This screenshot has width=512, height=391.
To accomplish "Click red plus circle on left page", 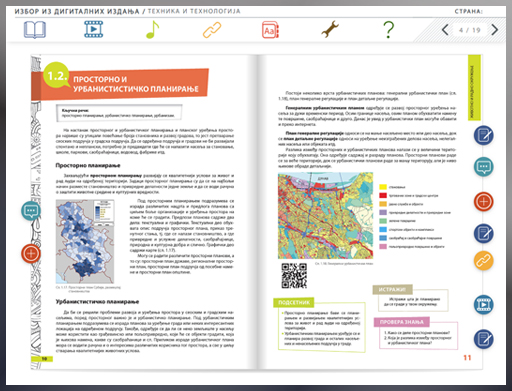I will [31, 254].
